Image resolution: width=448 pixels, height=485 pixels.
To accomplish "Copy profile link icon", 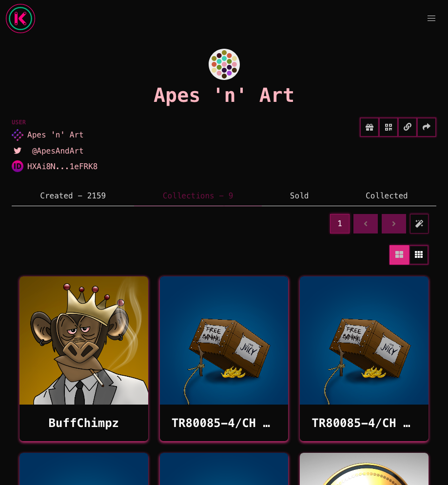I will point(408,127).
